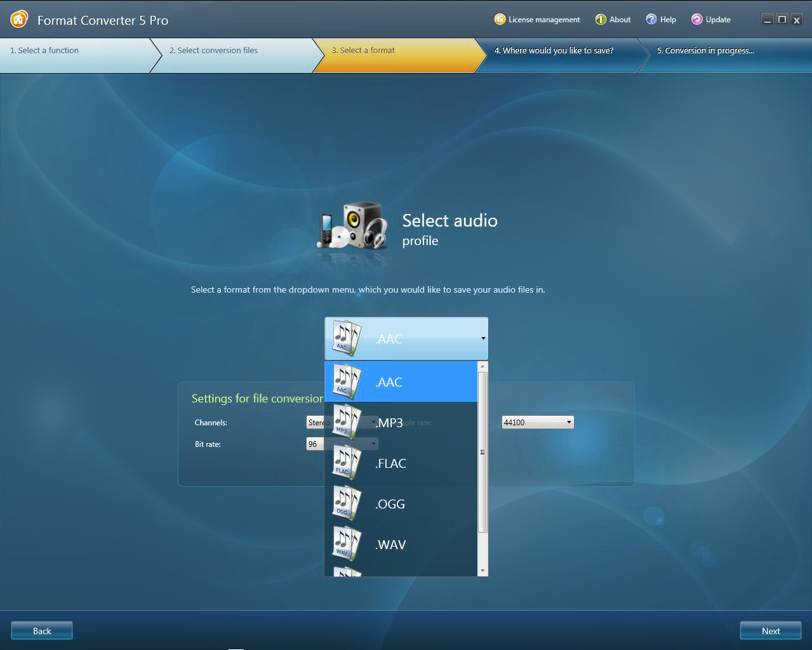Collapse the audio format dropdown arrow
812x650 pixels.
coord(483,338)
